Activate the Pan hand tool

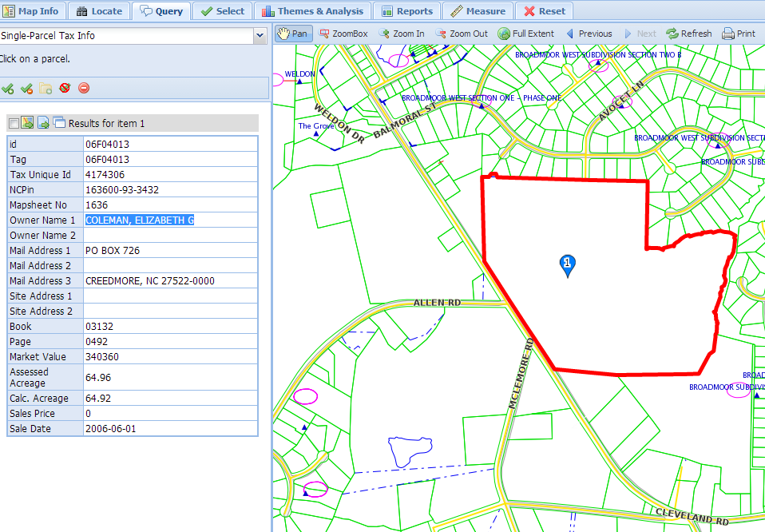pos(292,34)
